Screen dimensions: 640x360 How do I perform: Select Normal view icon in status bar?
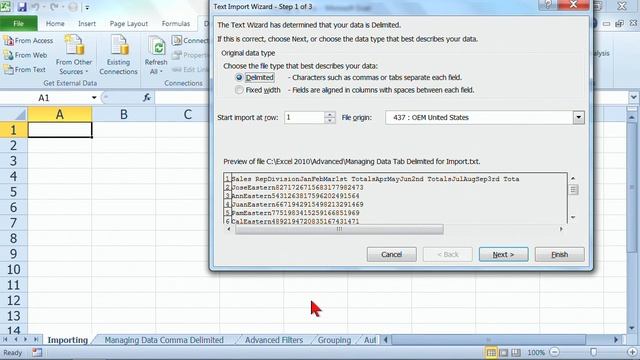click(x=491, y=353)
